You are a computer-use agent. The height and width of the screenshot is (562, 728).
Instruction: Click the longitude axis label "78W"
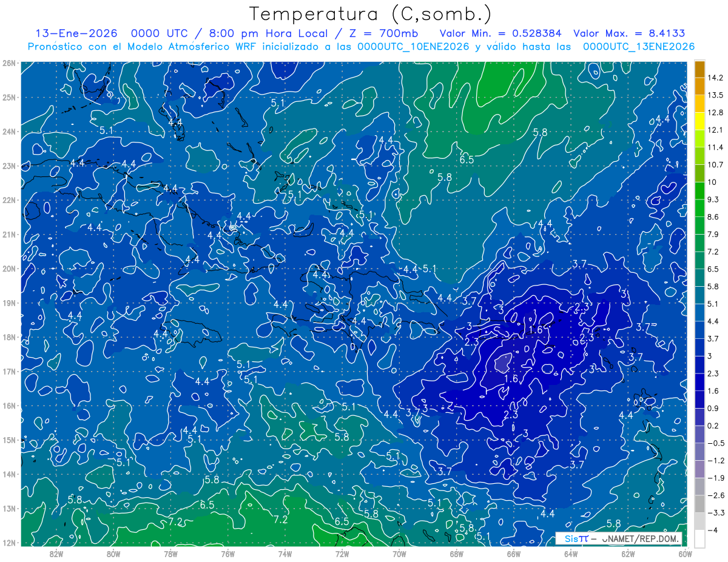coord(170,554)
